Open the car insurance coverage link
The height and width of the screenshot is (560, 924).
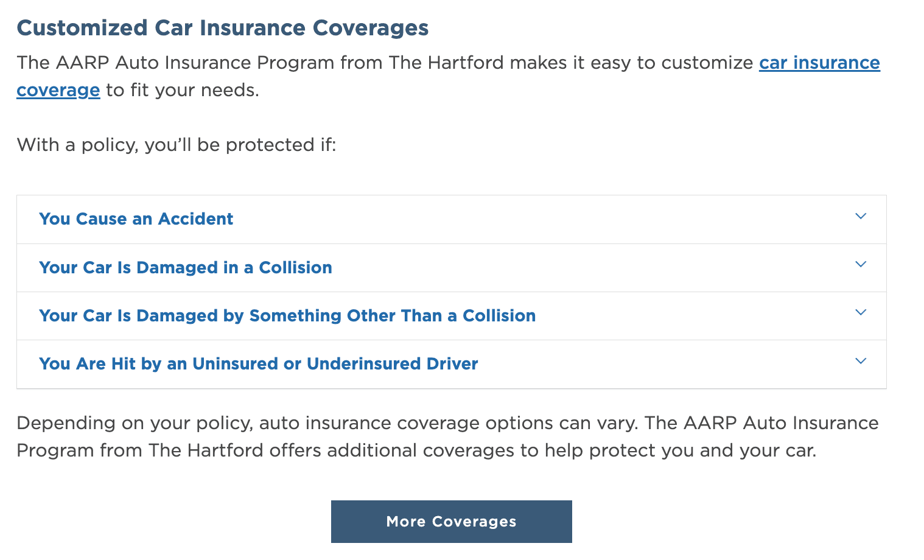(819, 63)
